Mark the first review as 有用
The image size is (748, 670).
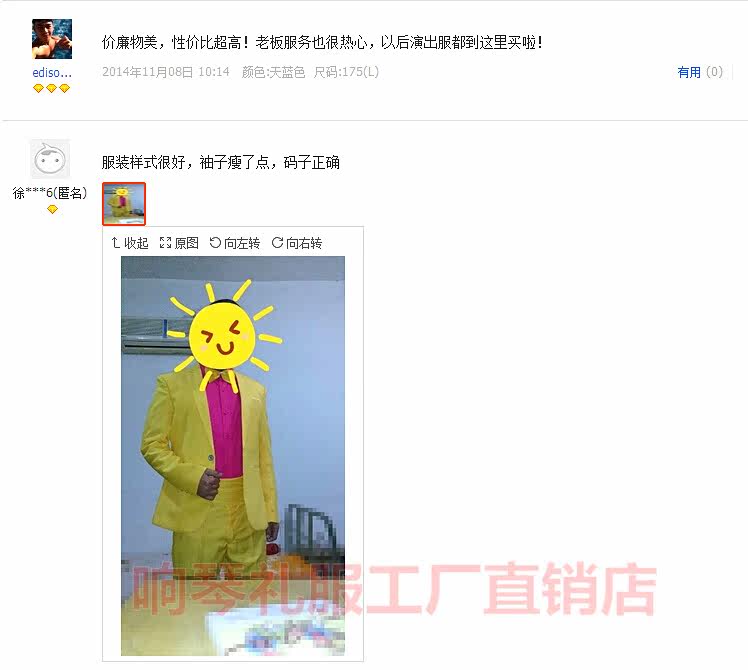[x=689, y=73]
